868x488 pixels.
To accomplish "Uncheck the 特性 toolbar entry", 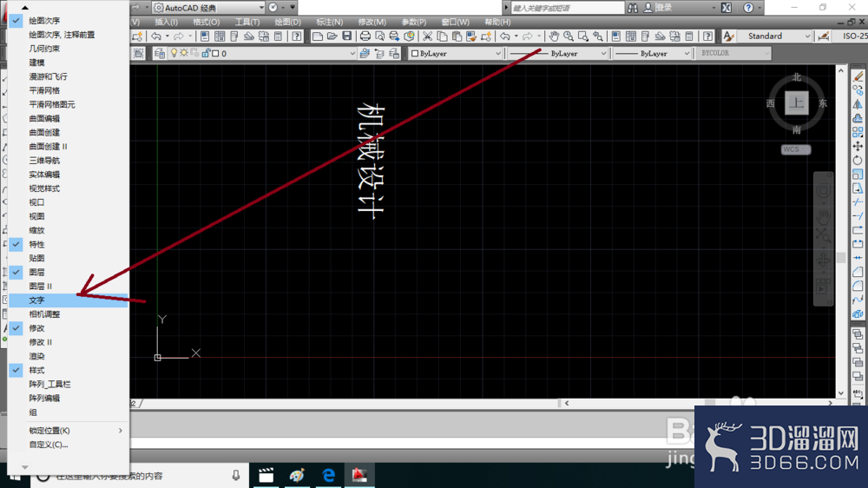I will click(x=69, y=244).
